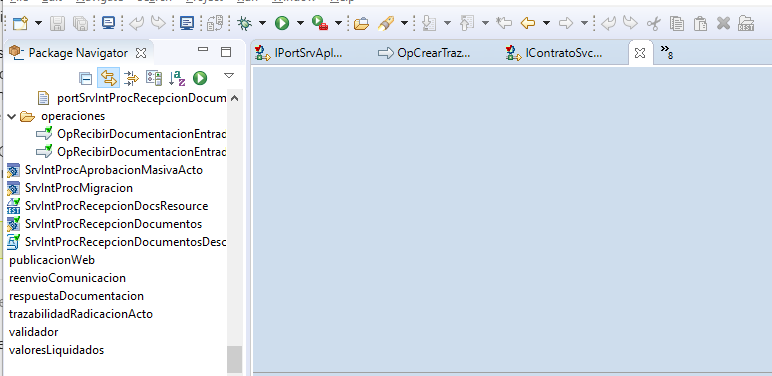Click the New wizard icon
This screenshot has height=376, width=772.
click(21, 23)
